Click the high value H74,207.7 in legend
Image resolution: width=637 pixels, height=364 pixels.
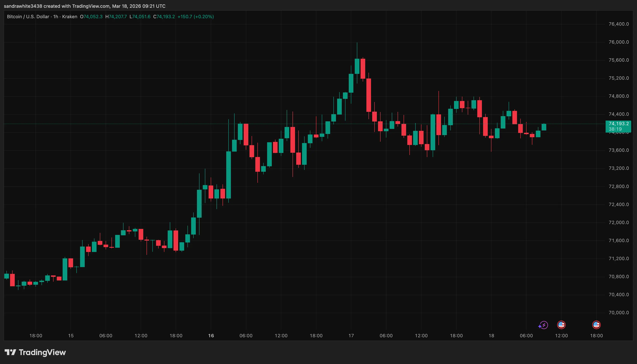coord(116,16)
